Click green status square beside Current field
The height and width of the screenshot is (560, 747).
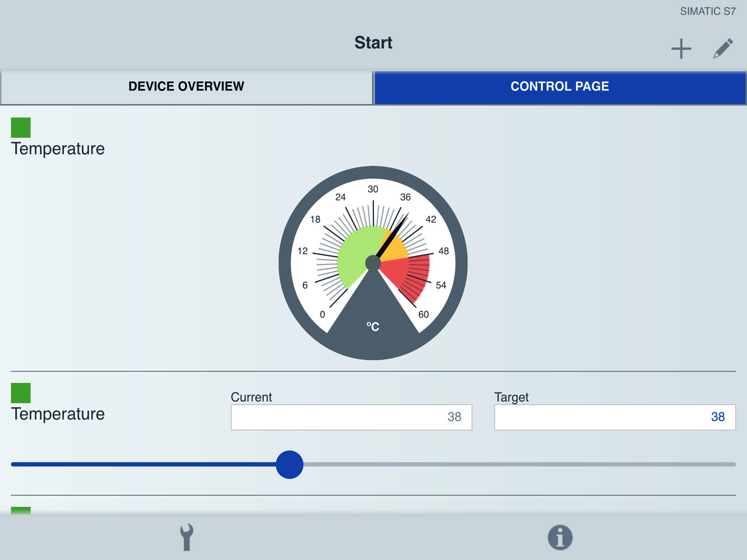click(x=21, y=393)
